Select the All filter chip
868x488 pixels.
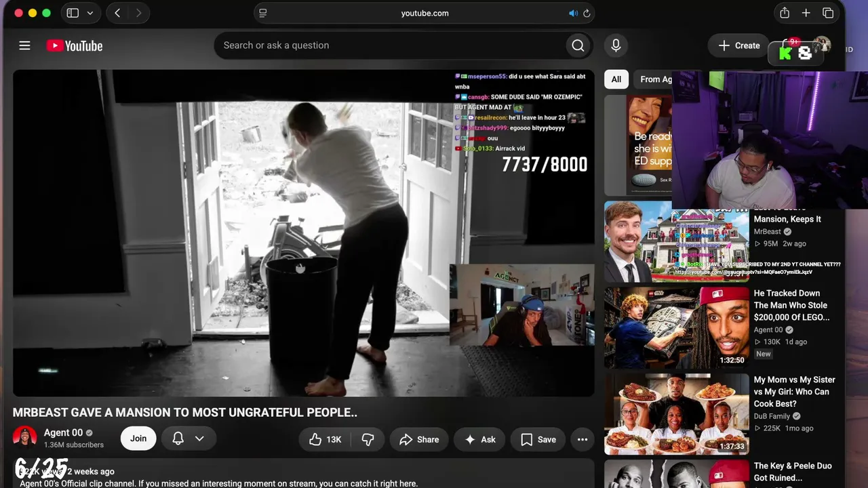[616, 79]
